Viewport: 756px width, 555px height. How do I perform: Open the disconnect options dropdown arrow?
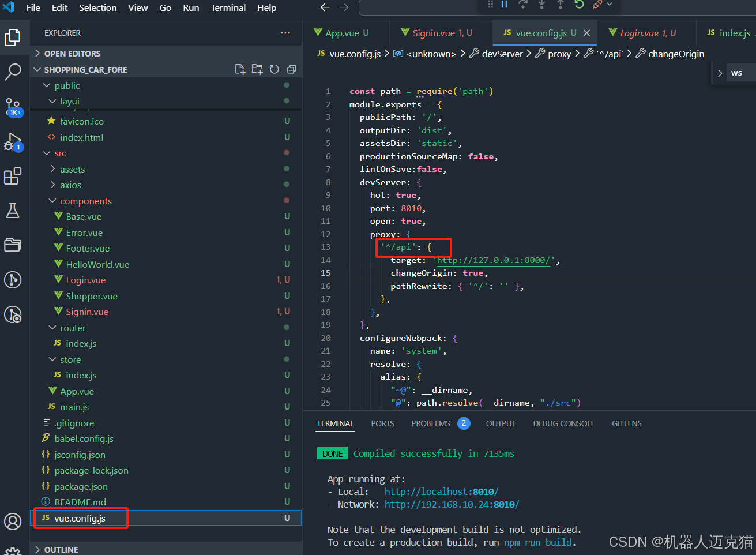[610, 5]
